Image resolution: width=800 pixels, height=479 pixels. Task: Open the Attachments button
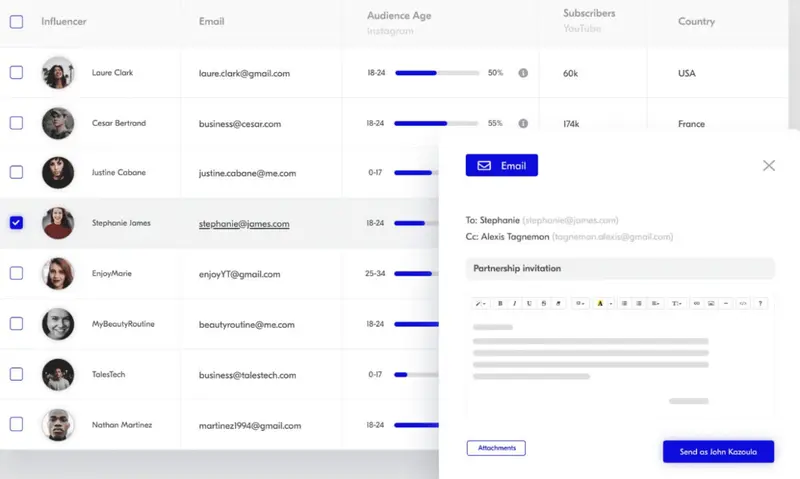(496, 448)
